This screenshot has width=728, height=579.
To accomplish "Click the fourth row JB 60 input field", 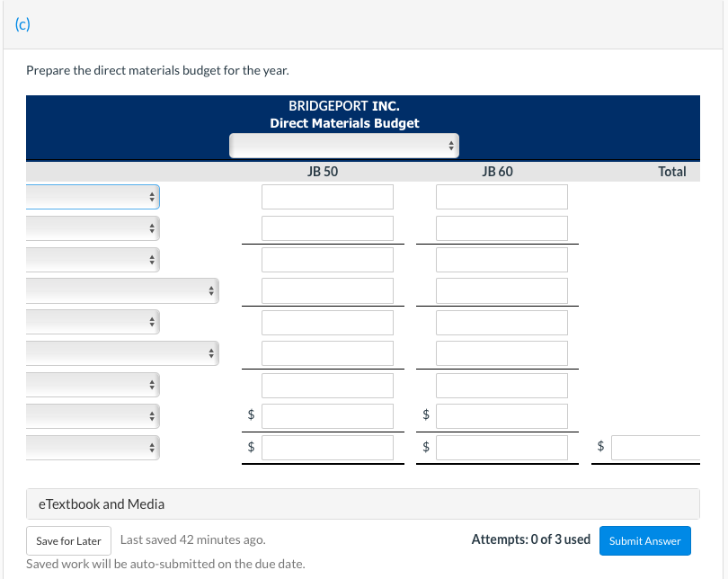I will click(x=502, y=290).
